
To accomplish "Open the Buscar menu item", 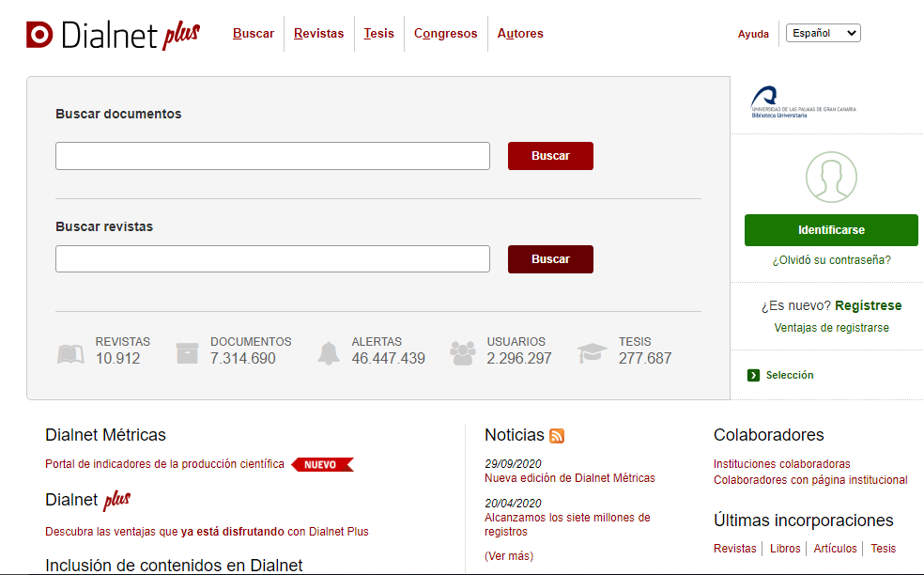I will pos(254,34).
